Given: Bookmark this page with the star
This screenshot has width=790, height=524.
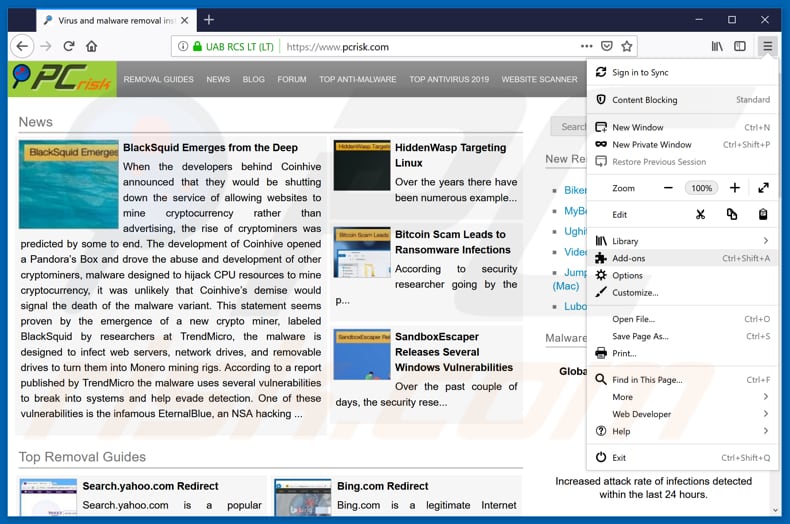Looking at the screenshot, I should point(627,46).
